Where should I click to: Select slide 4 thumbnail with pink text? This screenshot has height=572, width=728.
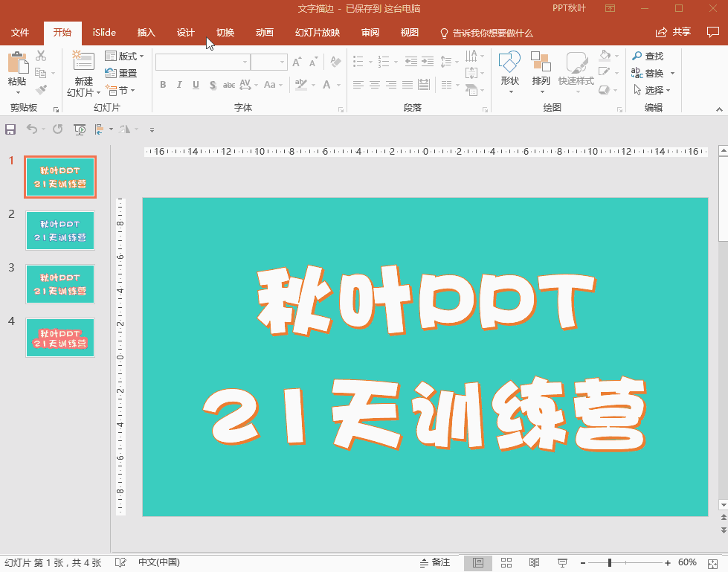pos(60,338)
